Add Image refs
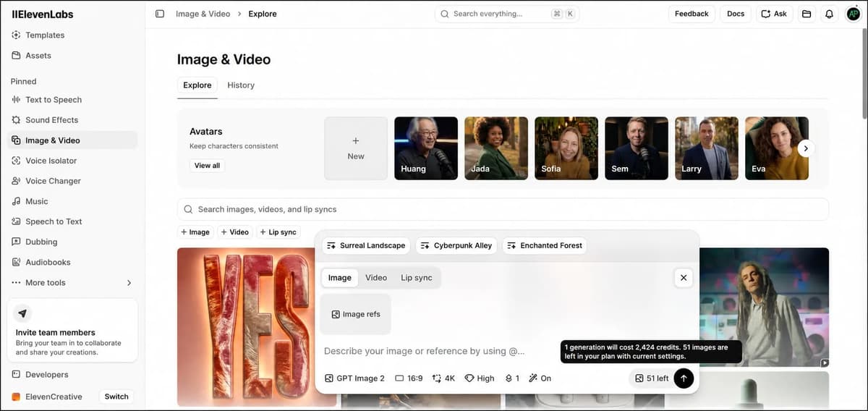The width and height of the screenshot is (868, 411). (356, 314)
